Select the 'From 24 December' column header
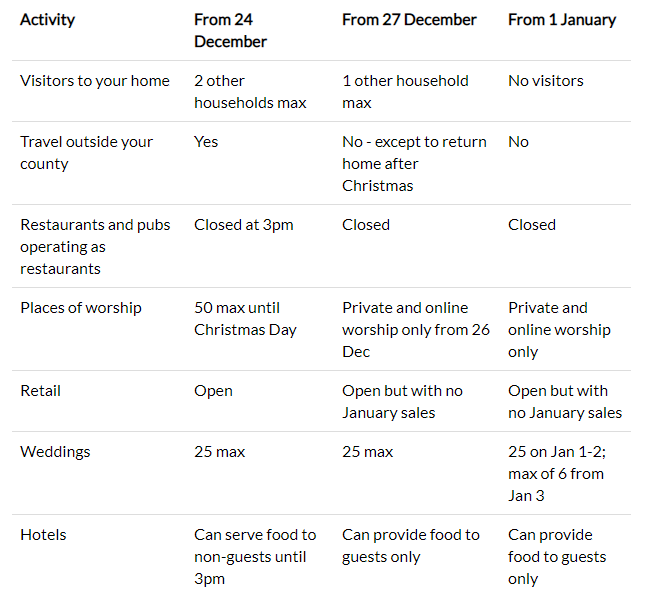 [x=230, y=31]
